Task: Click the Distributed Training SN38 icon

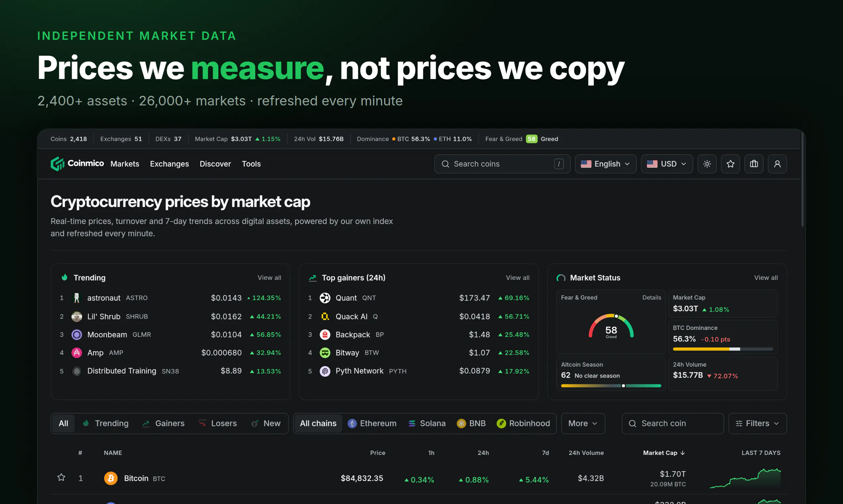Action: point(77,371)
